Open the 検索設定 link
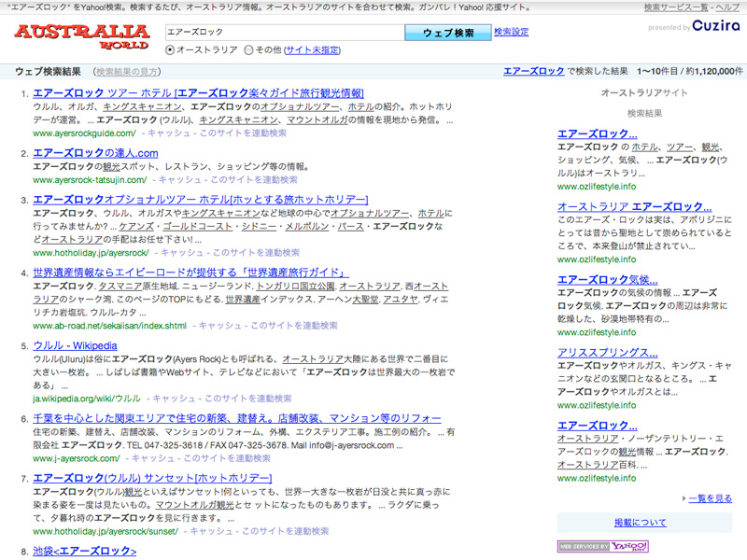 tap(511, 32)
